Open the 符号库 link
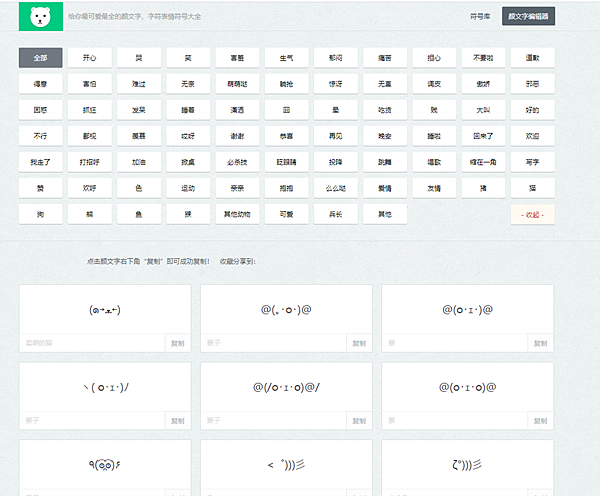This screenshot has width=600, height=496. tap(480, 16)
